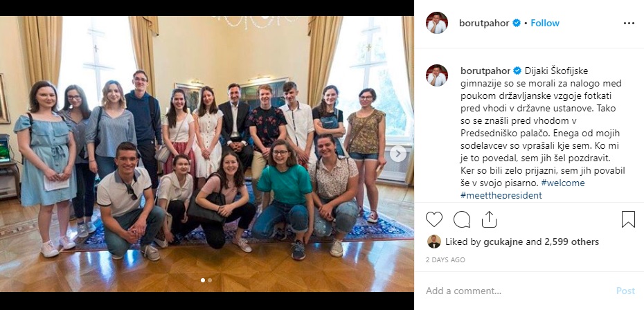
Task: Save post with the bookmark icon
Action: coord(628,219)
